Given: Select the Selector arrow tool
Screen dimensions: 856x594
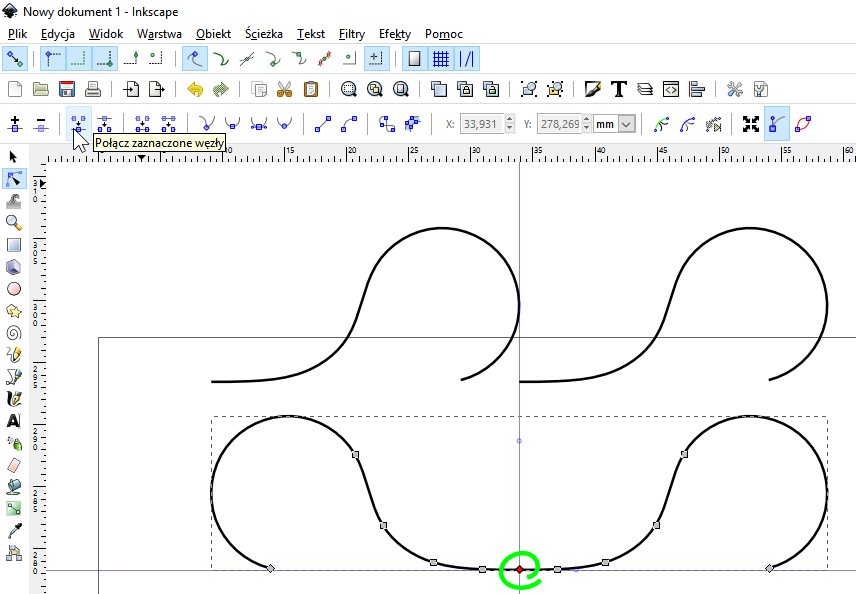Looking at the screenshot, I should (14, 157).
